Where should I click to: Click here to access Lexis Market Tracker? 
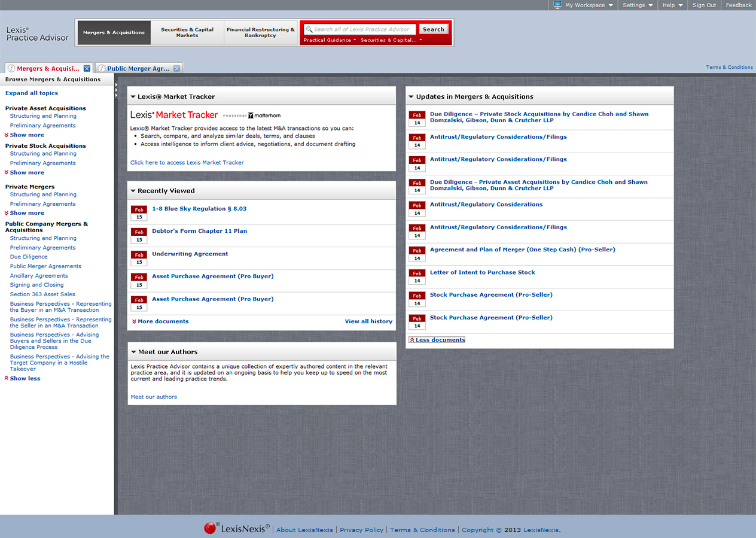[x=187, y=162]
